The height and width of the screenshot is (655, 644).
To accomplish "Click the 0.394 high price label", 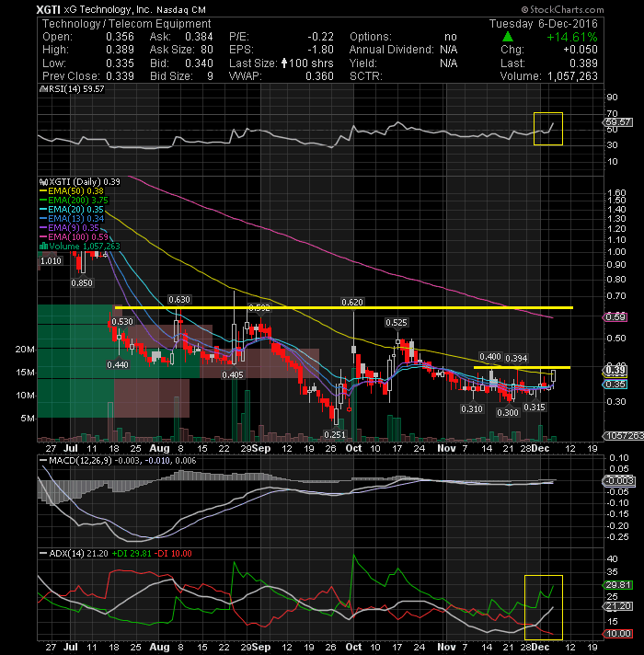I will coord(517,359).
